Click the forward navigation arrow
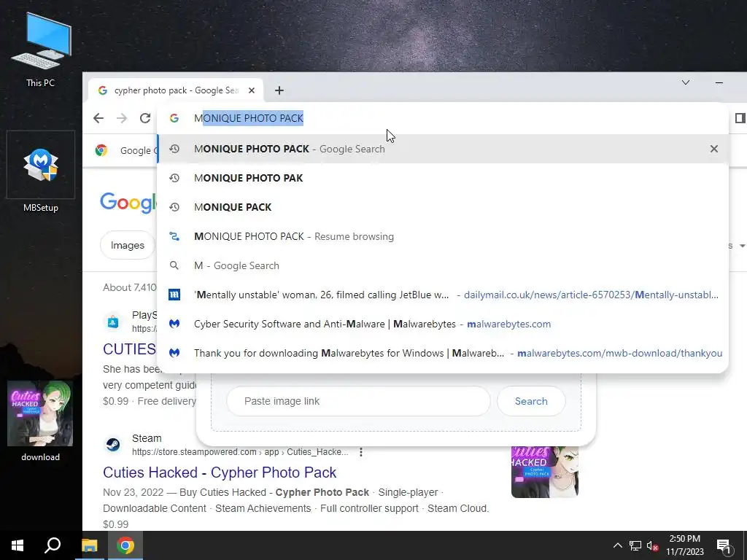This screenshot has height=560, width=747. click(x=122, y=118)
